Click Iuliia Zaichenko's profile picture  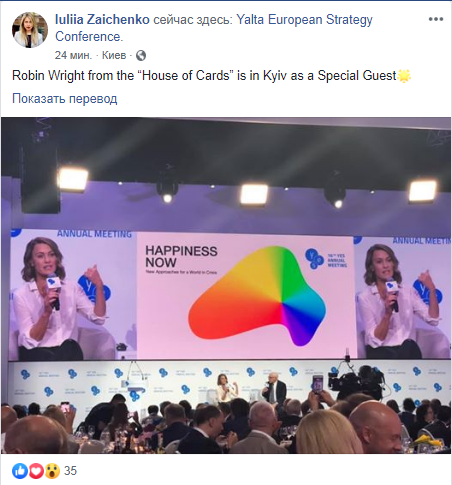tap(30, 30)
